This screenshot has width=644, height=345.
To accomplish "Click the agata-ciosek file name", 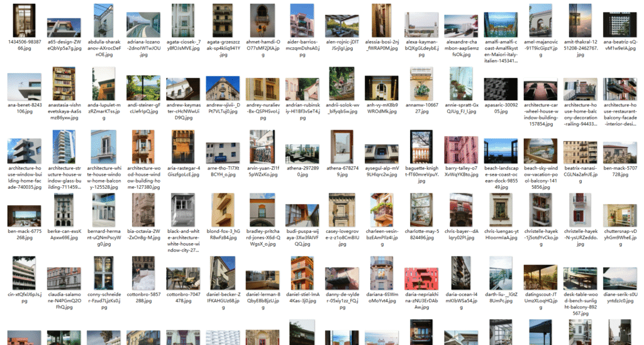I will click(x=183, y=45).
